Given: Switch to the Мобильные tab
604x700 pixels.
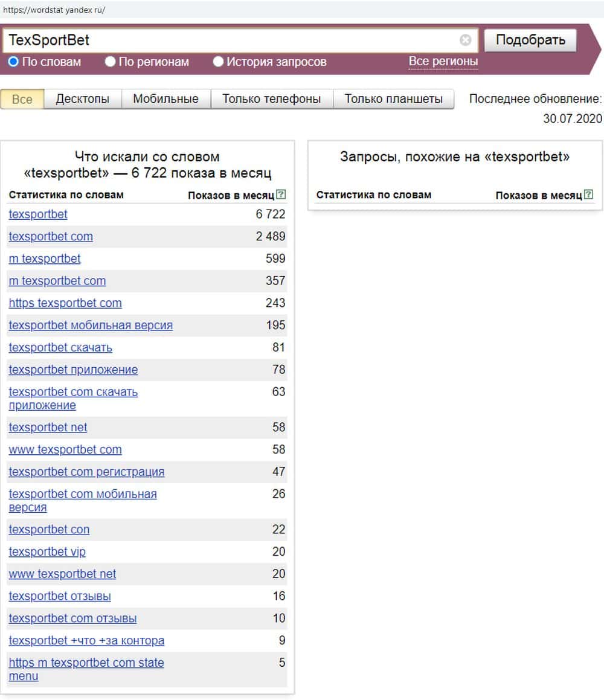Looking at the screenshot, I should pyautogui.click(x=165, y=99).
